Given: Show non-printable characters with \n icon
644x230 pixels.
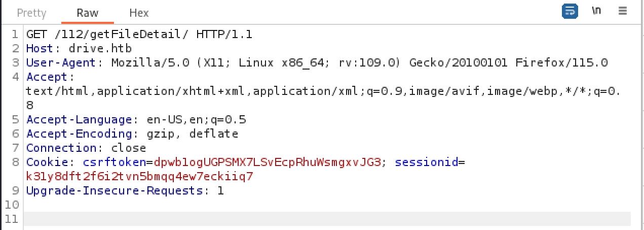Looking at the screenshot, I should (596, 11).
